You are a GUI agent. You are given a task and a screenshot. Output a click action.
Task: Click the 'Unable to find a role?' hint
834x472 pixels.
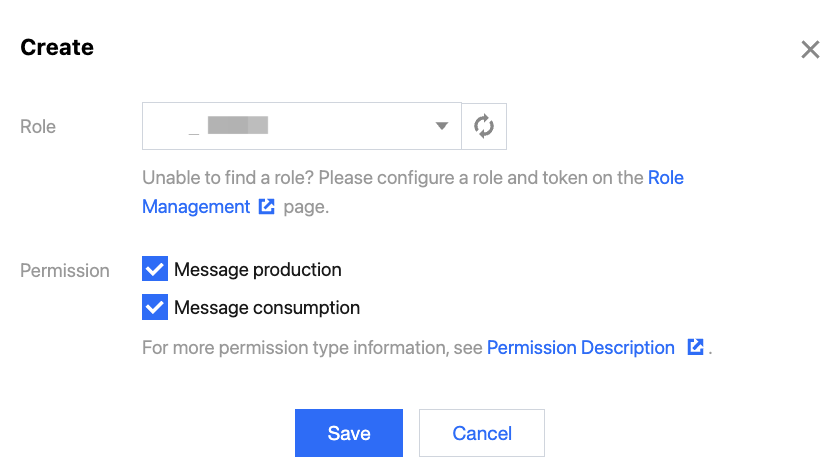click(x=394, y=178)
